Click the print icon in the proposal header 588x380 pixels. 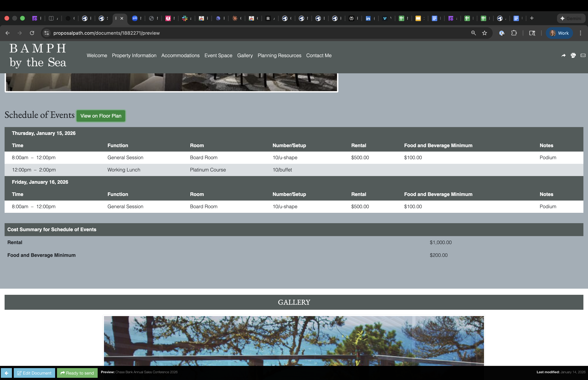coord(573,55)
